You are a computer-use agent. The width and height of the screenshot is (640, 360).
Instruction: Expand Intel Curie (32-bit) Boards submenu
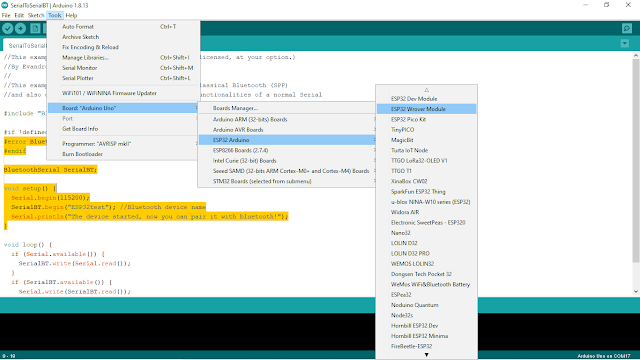click(287, 160)
